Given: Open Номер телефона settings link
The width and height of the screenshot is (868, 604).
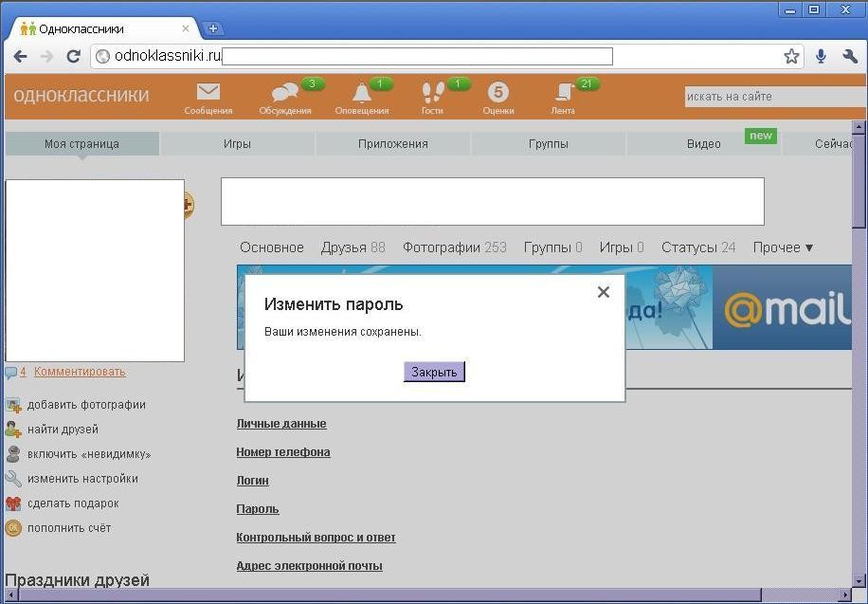Looking at the screenshot, I should tap(283, 452).
